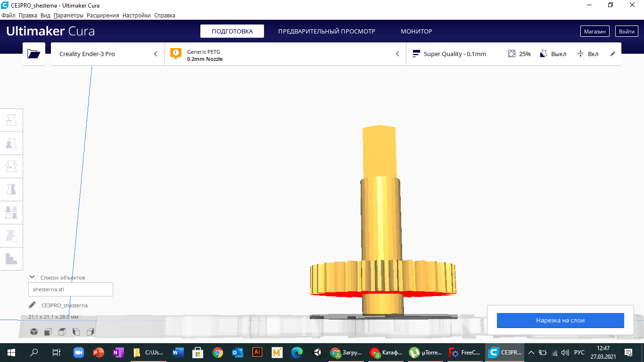Open the Вид menu
The image size is (644, 362).
pyautogui.click(x=45, y=15)
